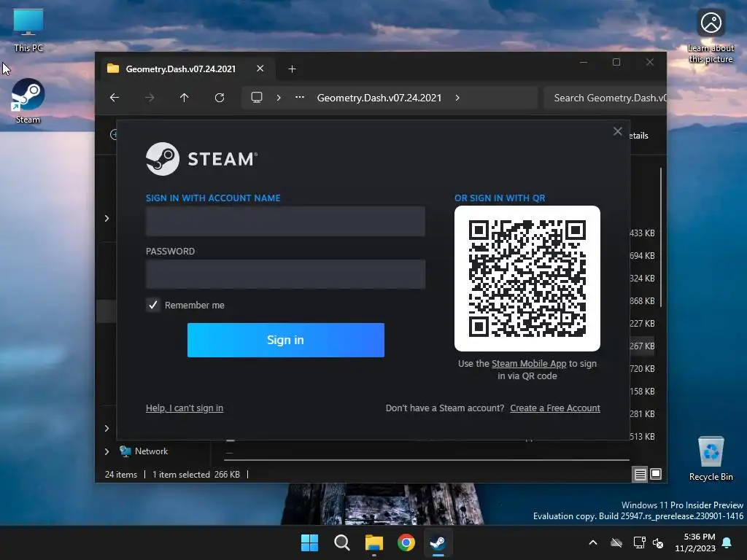The height and width of the screenshot is (560, 747).
Task: Refresh the File Explorer folder view
Action: [219, 98]
